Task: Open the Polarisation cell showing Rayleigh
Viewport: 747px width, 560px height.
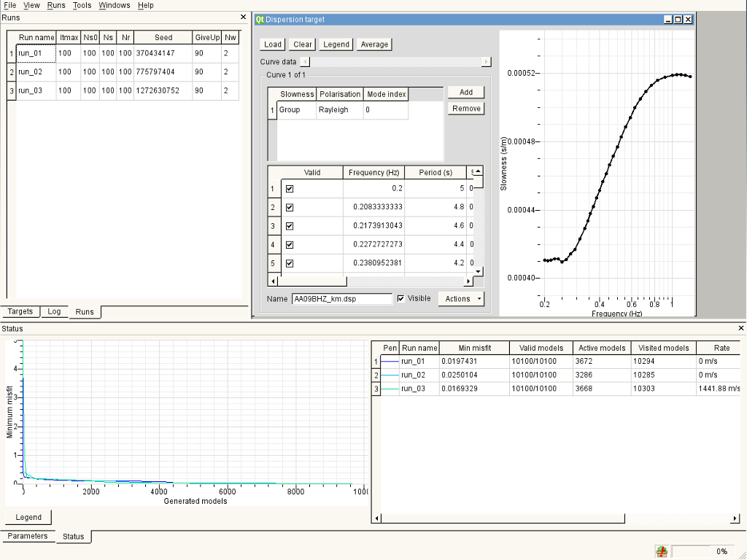Action: click(339, 110)
